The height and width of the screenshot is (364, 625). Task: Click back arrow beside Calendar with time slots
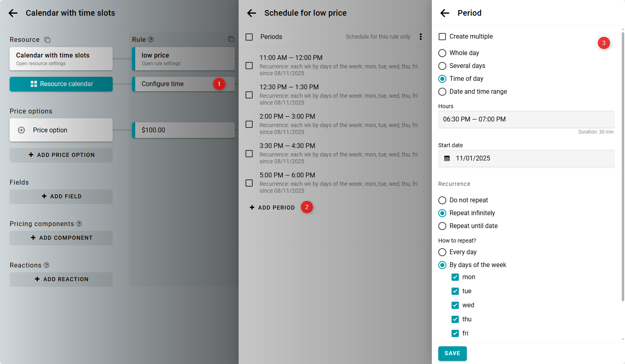pyautogui.click(x=13, y=13)
